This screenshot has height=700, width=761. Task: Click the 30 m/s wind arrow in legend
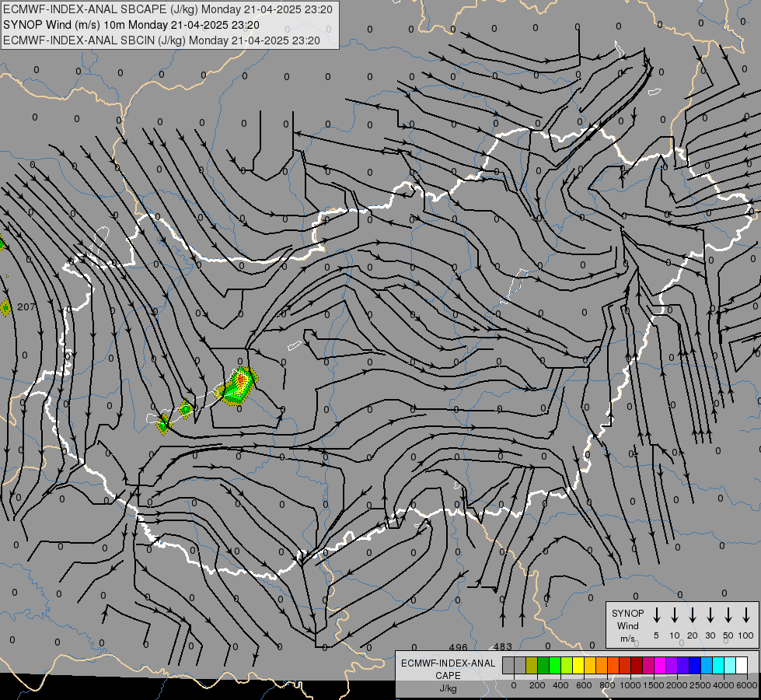(710, 615)
